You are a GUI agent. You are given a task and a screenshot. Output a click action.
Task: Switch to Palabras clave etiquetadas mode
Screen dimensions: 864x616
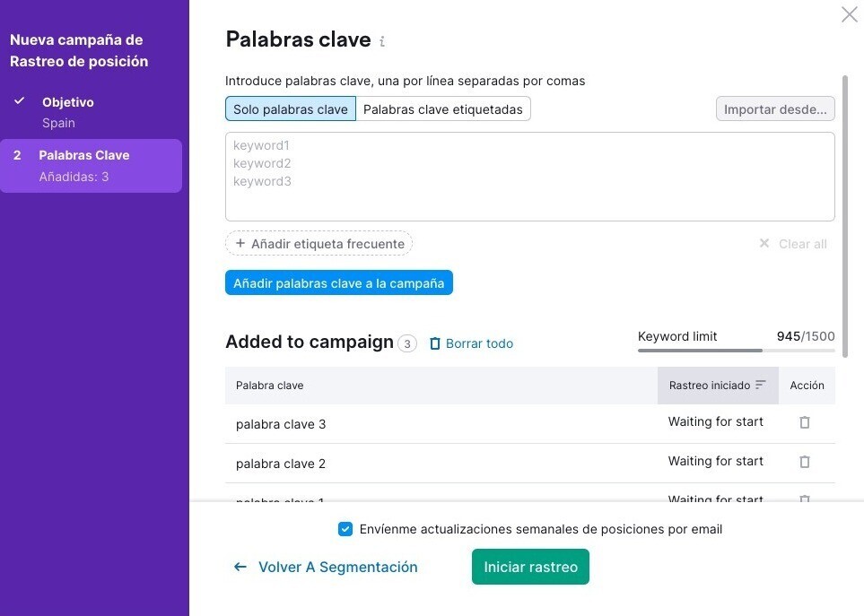click(x=443, y=109)
